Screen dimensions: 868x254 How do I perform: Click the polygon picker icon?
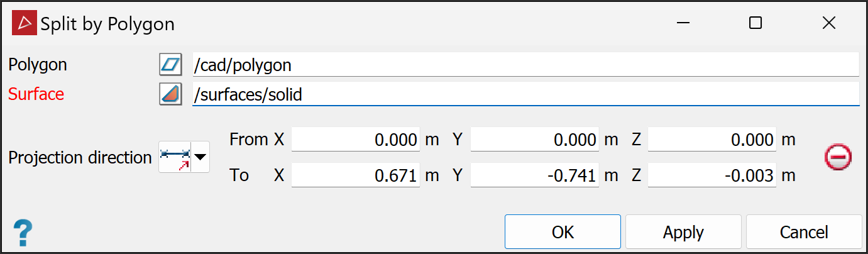(x=170, y=65)
